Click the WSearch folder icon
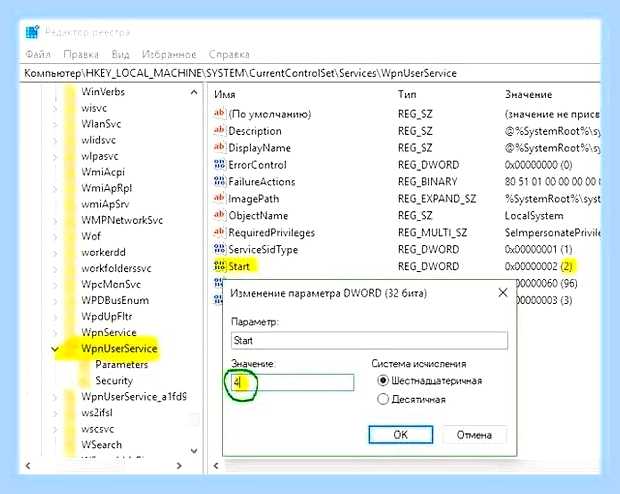 click(70, 445)
